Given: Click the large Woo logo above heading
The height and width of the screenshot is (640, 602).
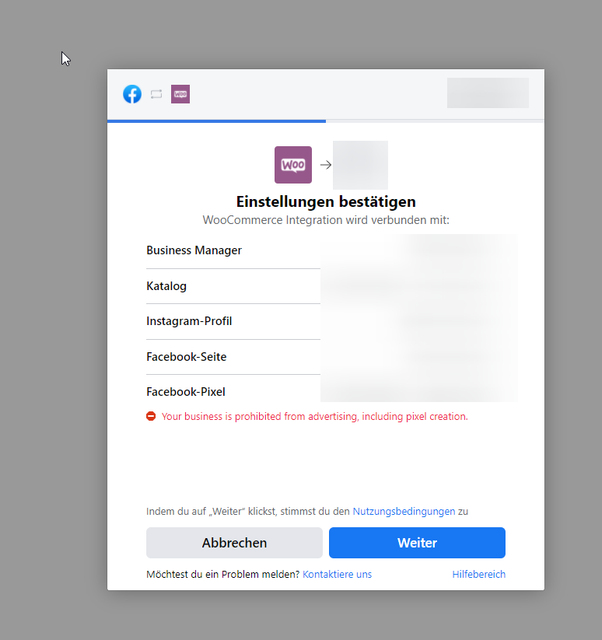Looking at the screenshot, I should coord(293,165).
